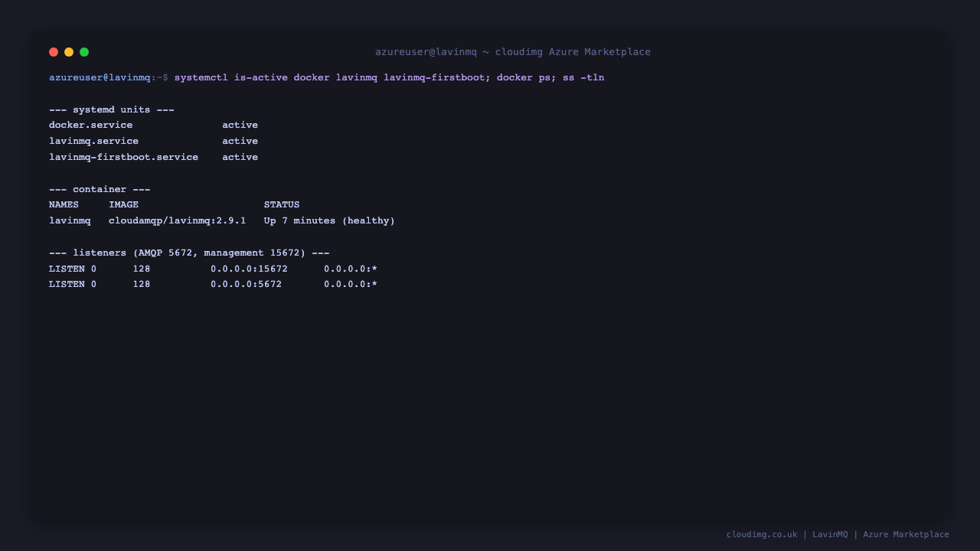Click the red close window dot

(54, 52)
